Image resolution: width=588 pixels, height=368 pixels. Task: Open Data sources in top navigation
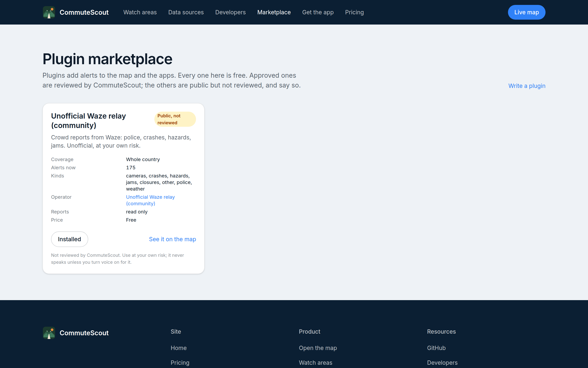pyautogui.click(x=186, y=12)
